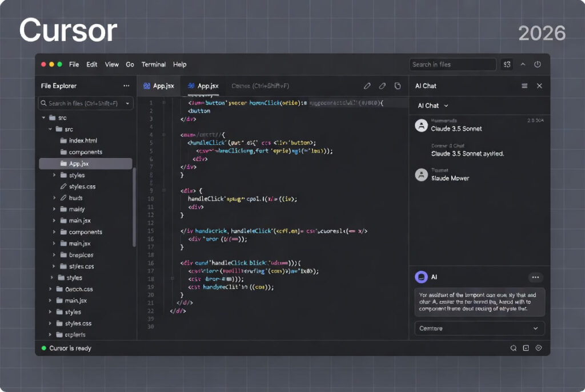The width and height of the screenshot is (585, 392).
Task: Open the Terminal menu
Action: 153,64
